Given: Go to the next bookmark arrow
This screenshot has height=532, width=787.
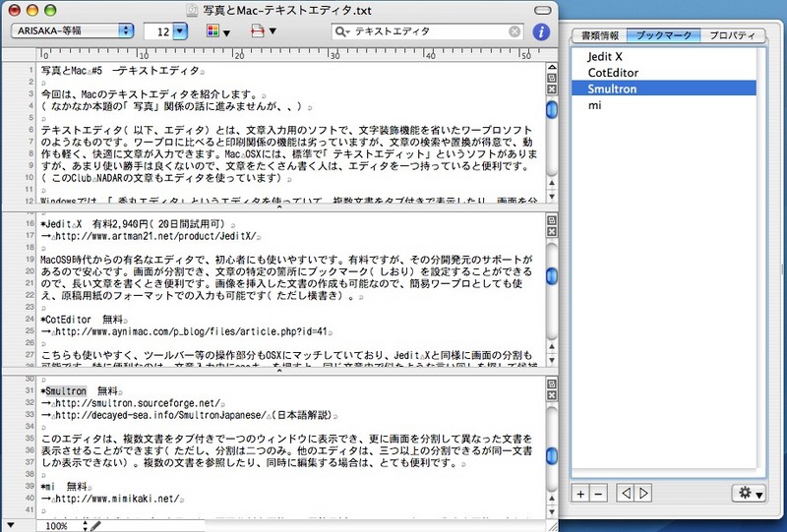Looking at the screenshot, I should point(643,494).
